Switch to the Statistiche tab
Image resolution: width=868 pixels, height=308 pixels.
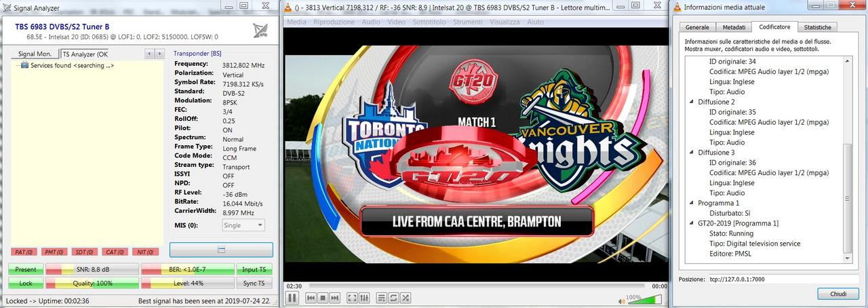point(817,27)
